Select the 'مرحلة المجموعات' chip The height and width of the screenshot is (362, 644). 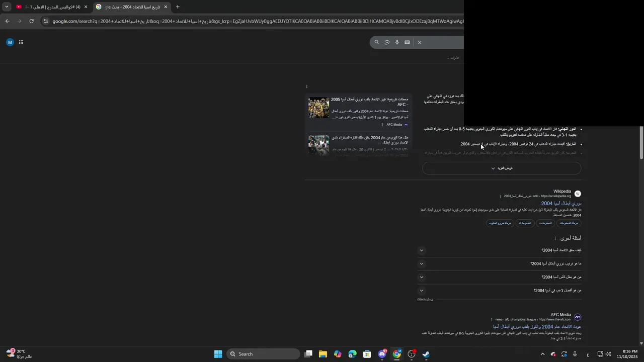(569, 223)
